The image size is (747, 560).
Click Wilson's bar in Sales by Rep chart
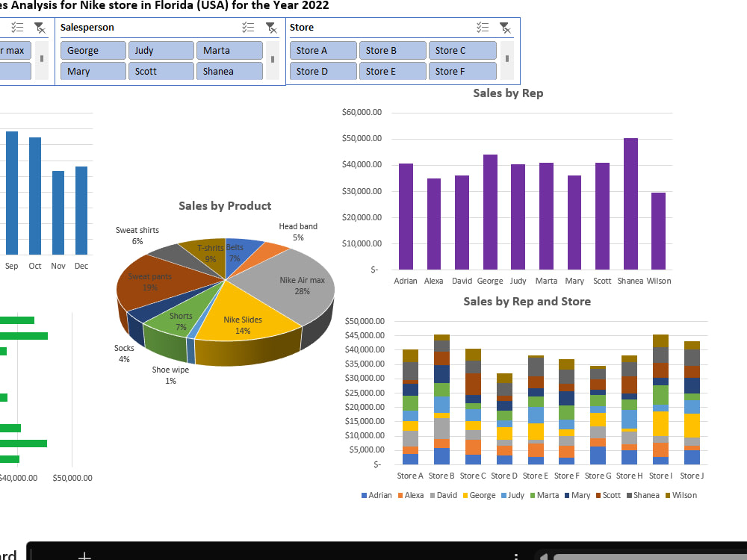(x=658, y=231)
